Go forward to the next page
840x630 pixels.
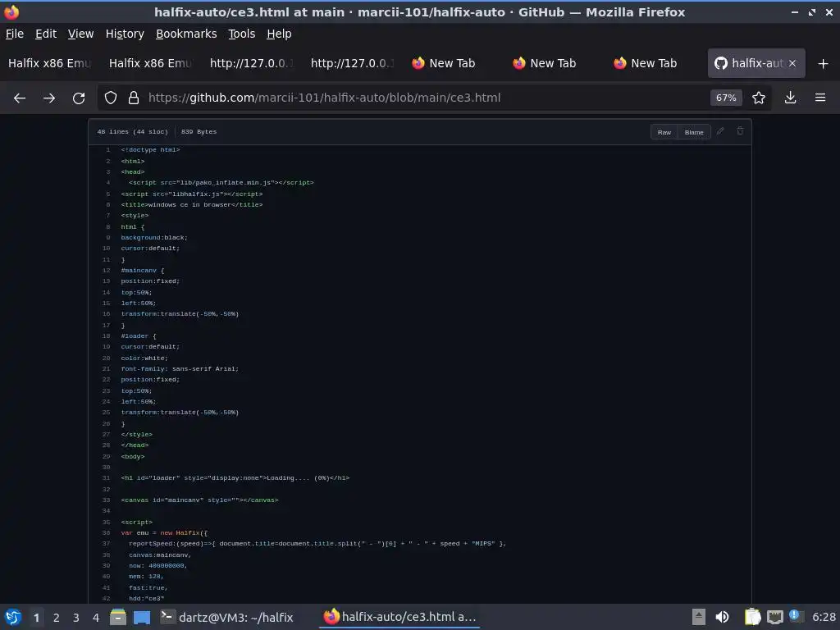(49, 98)
